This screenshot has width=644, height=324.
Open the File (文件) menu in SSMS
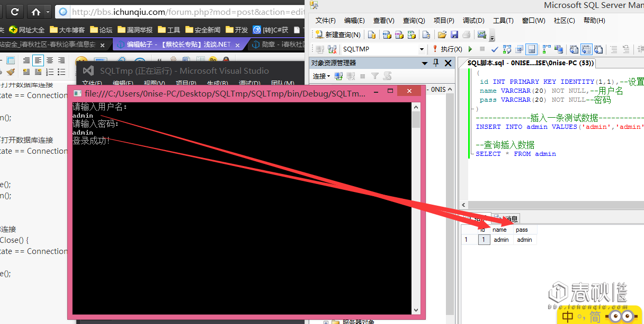click(x=326, y=21)
